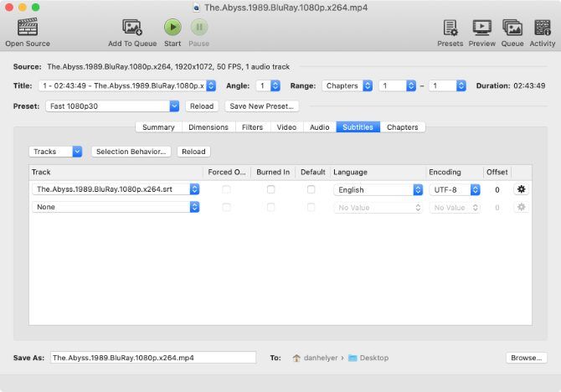Switch to the Audio tab

pyautogui.click(x=320, y=127)
